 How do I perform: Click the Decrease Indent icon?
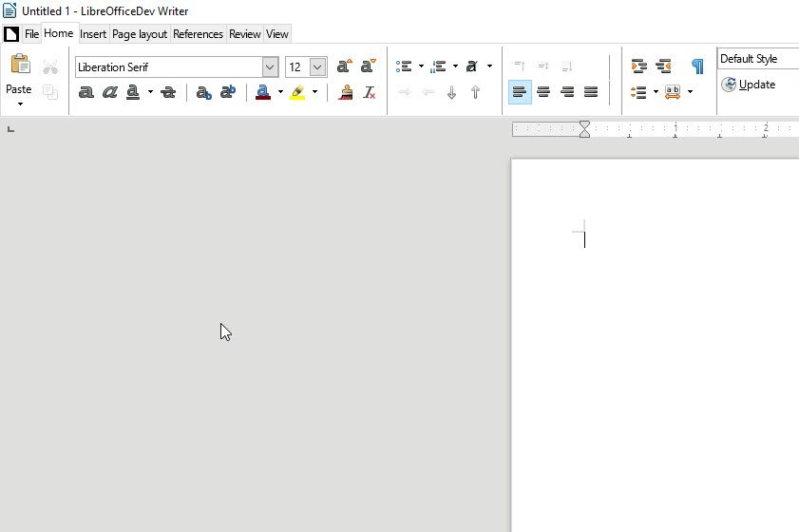(x=663, y=66)
